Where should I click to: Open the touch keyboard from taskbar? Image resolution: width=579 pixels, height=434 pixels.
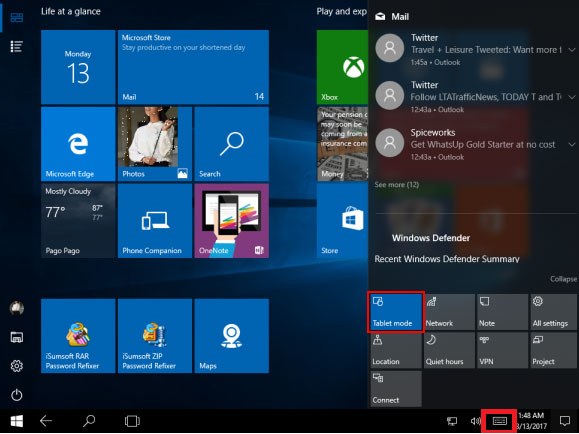pos(499,421)
